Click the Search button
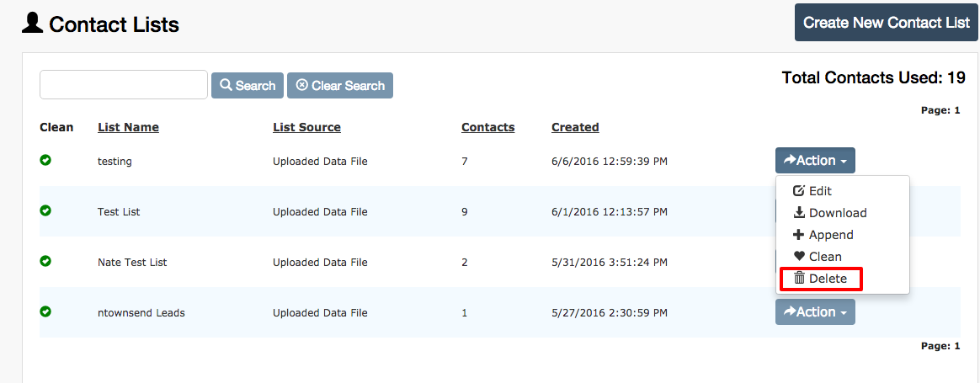 pyautogui.click(x=248, y=86)
